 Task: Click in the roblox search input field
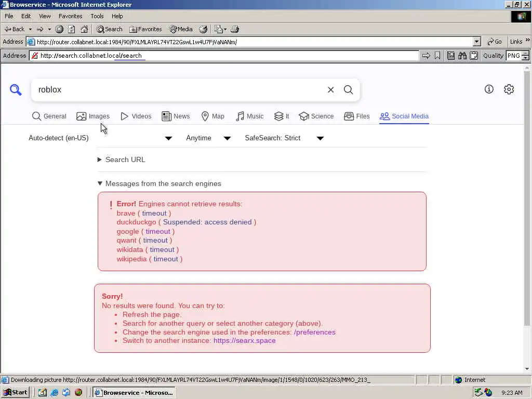click(x=180, y=89)
